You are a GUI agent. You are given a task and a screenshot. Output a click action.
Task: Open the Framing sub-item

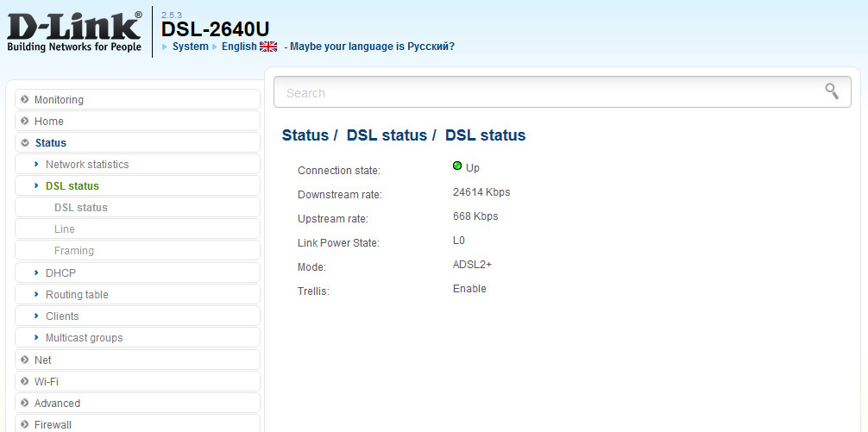click(137, 251)
